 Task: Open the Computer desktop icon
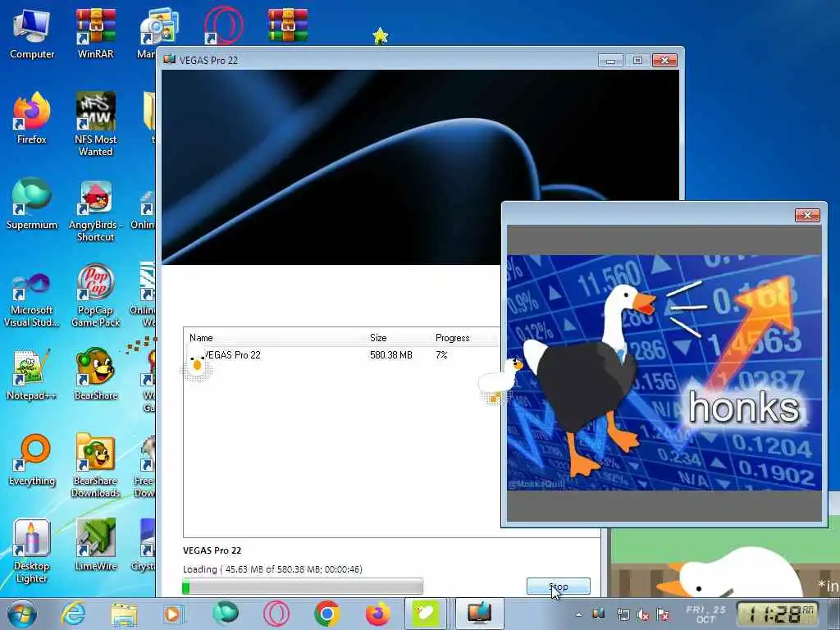point(32,34)
